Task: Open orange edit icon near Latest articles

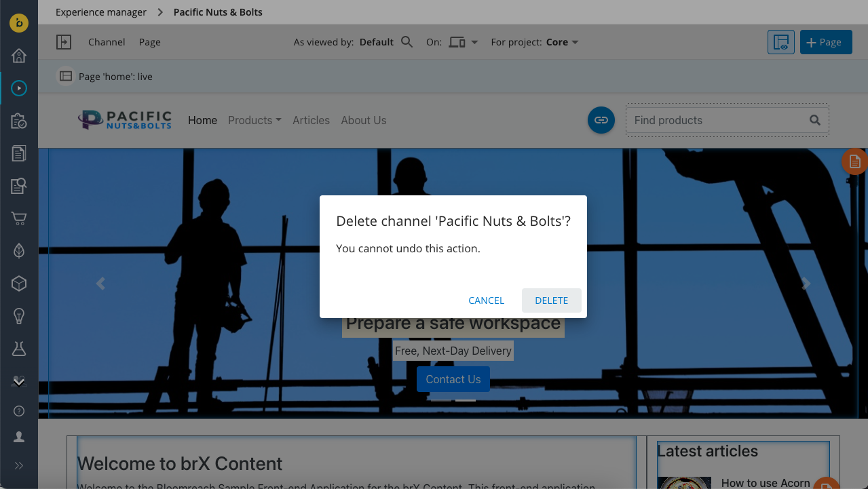Action: pos(826,483)
